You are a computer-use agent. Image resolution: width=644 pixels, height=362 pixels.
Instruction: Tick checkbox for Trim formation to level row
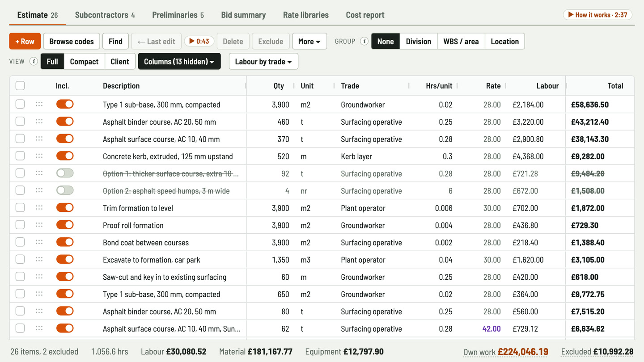point(20,208)
